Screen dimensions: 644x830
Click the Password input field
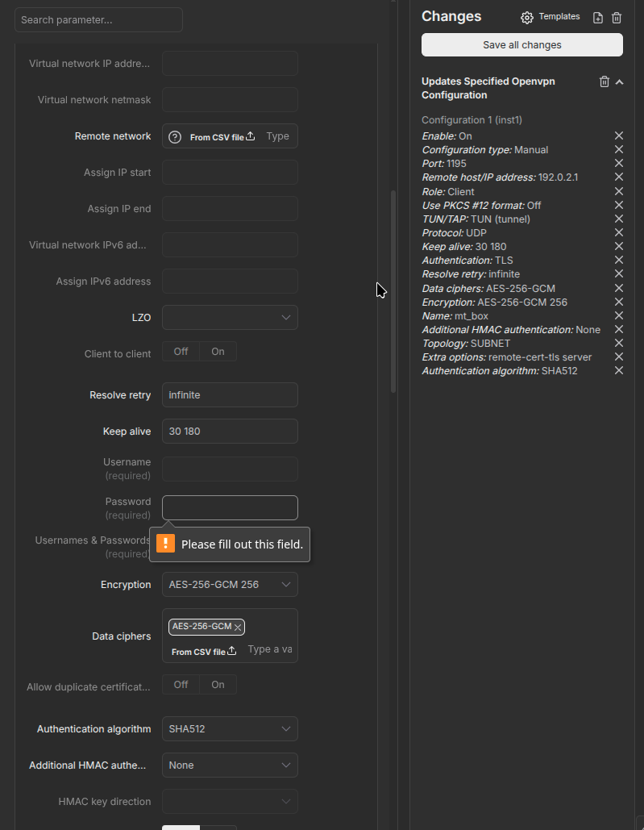click(230, 508)
